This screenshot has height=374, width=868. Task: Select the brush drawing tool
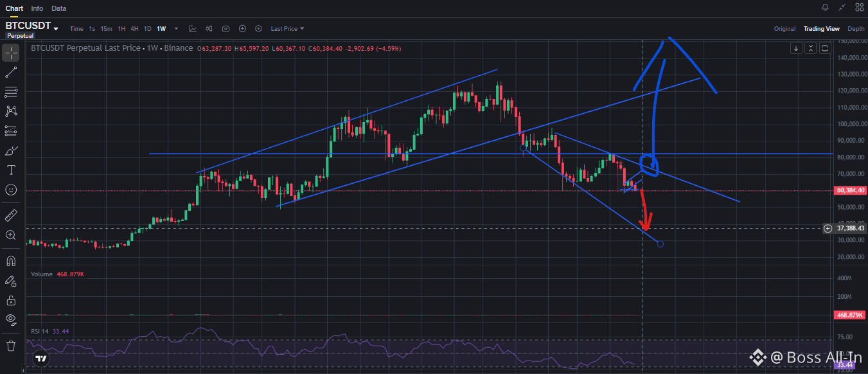[10, 151]
